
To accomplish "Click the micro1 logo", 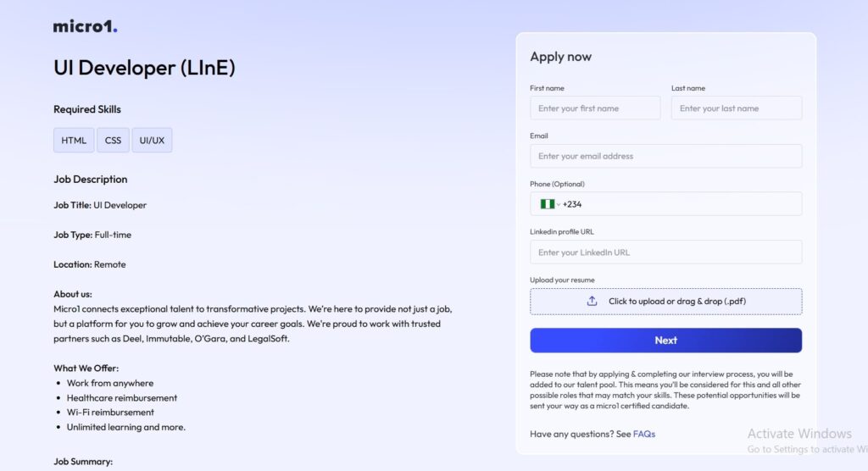I will click(x=86, y=26).
